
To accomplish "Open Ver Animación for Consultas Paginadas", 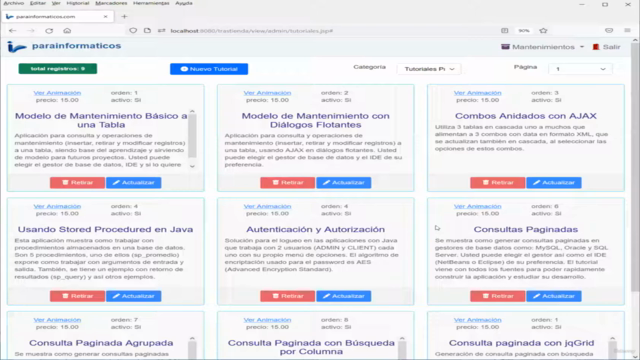I will (x=478, y=206).
